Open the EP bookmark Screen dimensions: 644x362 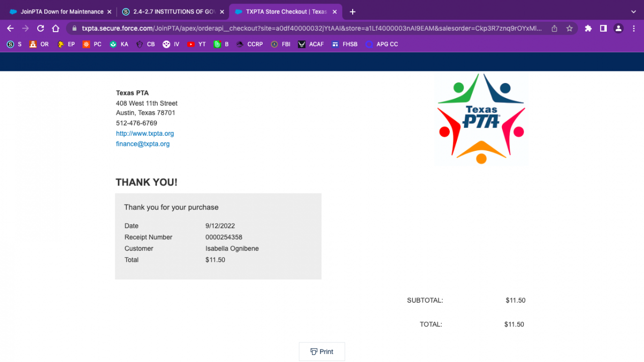point(66,44)
